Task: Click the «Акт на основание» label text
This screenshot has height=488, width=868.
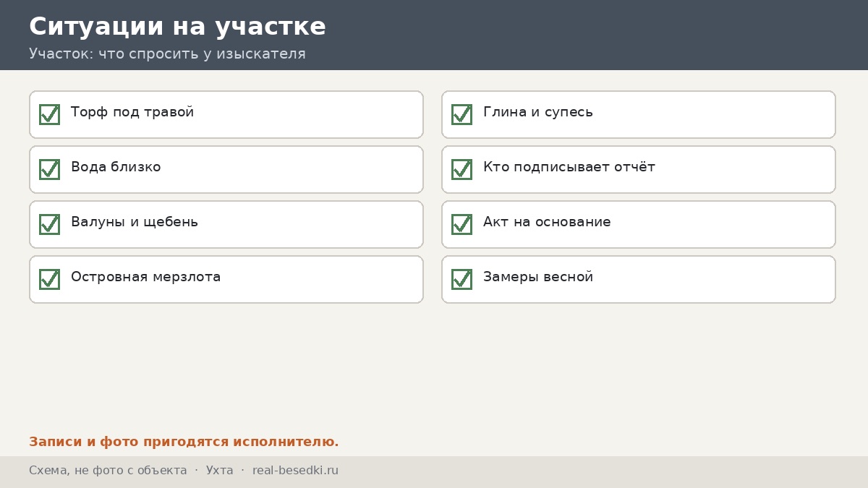Action: coord(547,222)
